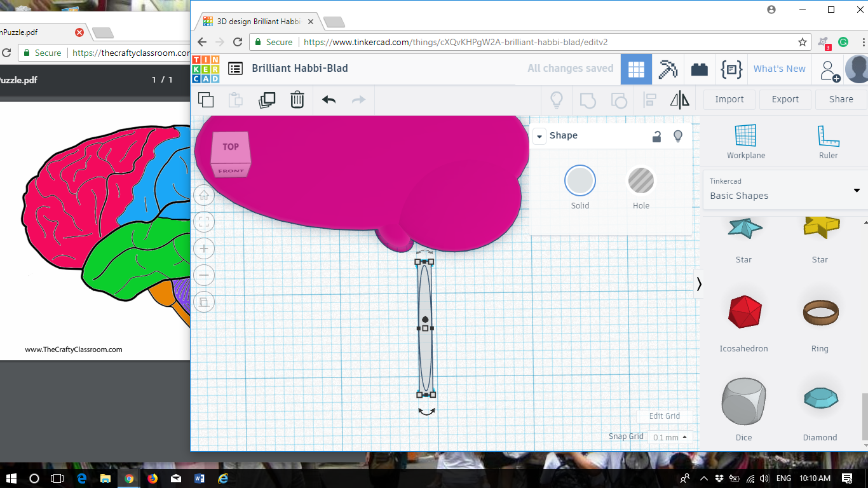
Task: Open the designs list icon beside the title
Action: click(235, 69)
